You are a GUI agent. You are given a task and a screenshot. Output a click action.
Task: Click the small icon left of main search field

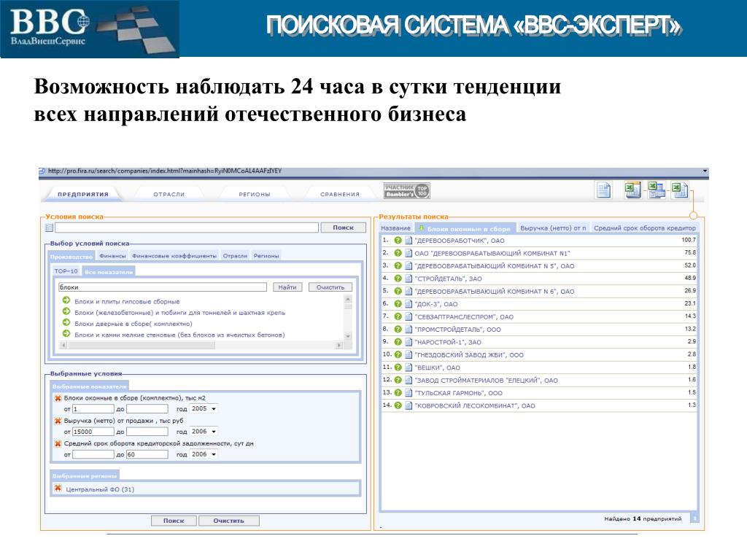coord(49,228)
